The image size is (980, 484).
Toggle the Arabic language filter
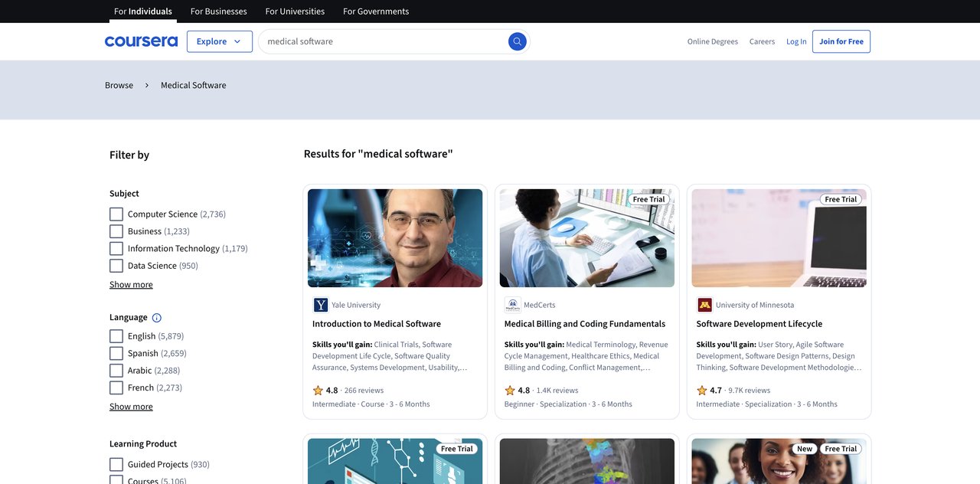click(116, 371)
